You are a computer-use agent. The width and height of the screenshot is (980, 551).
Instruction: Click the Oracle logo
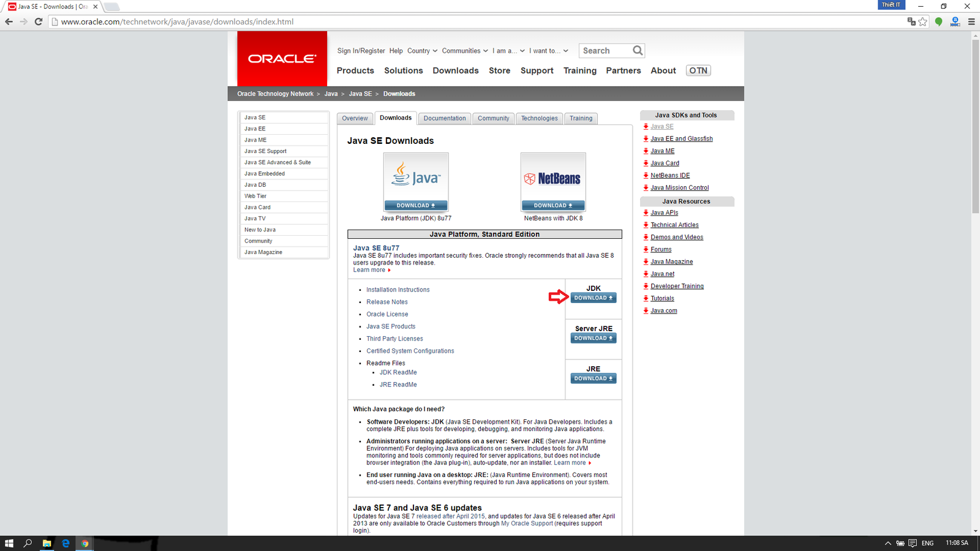[282, 59]
